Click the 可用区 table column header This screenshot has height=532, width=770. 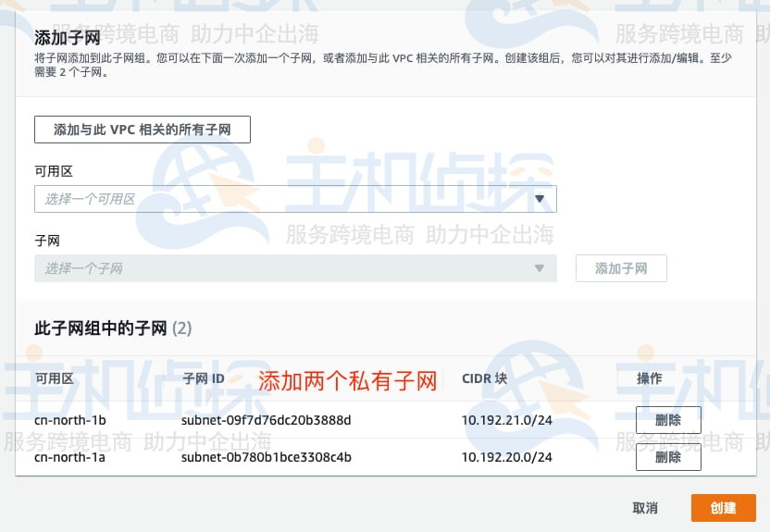pos(54,378)
